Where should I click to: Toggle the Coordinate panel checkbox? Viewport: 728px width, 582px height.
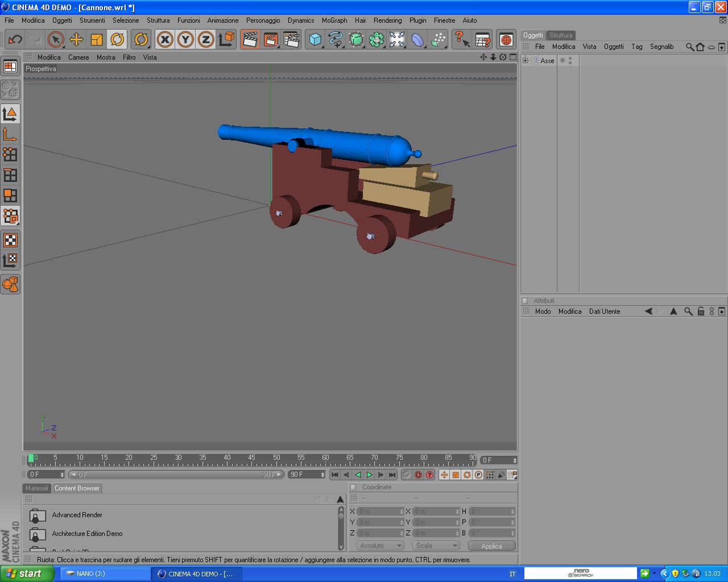click(x=353, y=487)
